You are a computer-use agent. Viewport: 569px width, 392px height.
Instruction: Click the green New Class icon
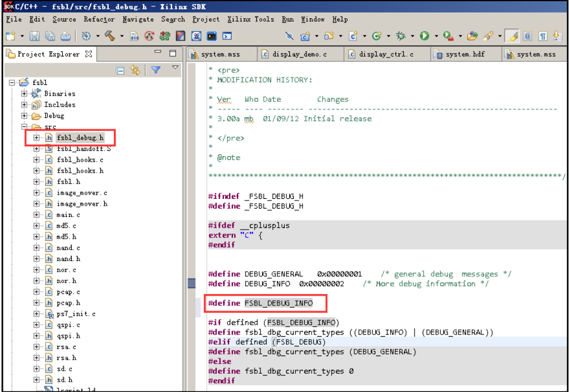coord(376,36)
